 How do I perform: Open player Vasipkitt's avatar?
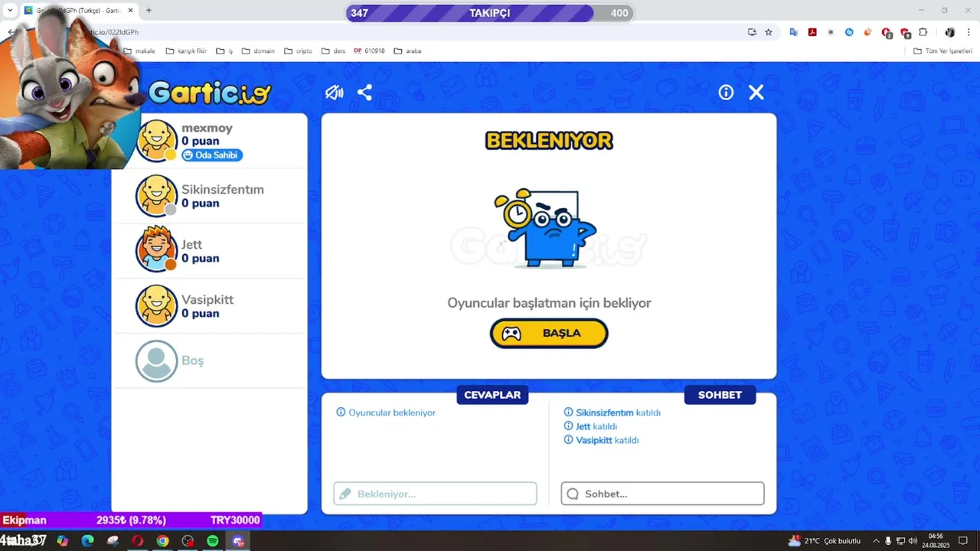156,306
